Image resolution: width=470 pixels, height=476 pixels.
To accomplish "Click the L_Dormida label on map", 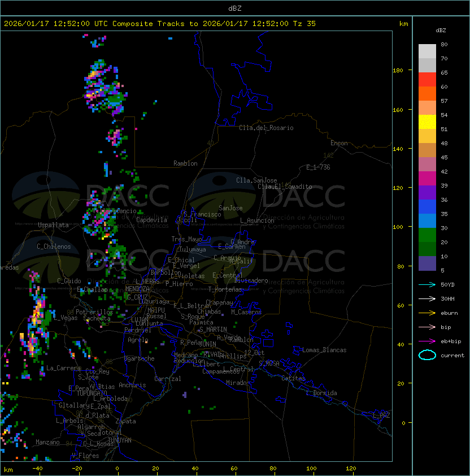I will coord(321,393).
